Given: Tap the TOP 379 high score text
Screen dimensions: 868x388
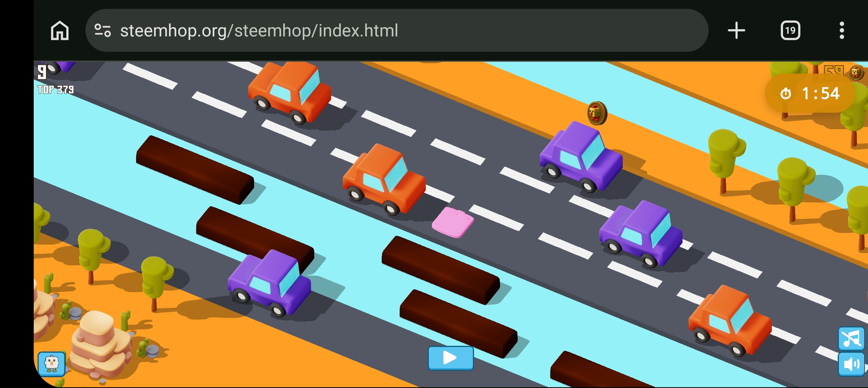Looking at the screenshot, I should click(56, 90).
